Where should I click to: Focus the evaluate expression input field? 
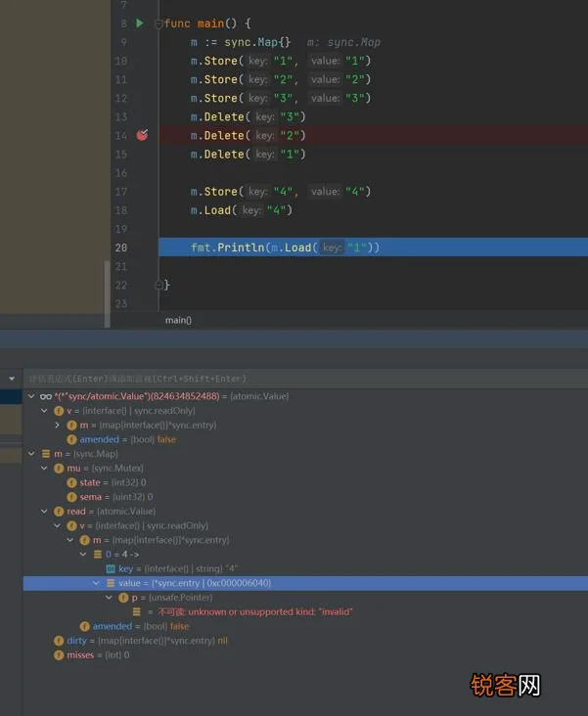coord(305,379)
